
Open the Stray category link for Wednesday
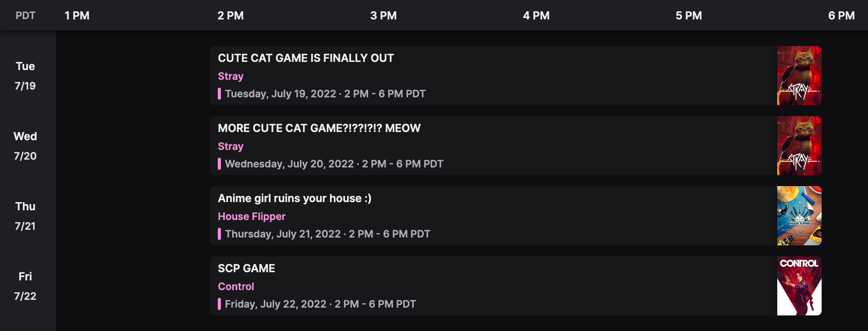(231, 146)
